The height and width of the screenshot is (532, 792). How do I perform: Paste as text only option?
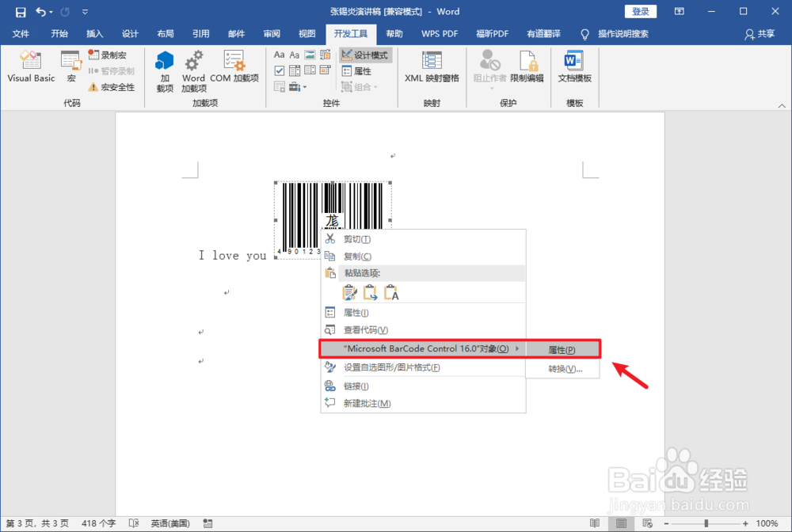tap(391, 292)
